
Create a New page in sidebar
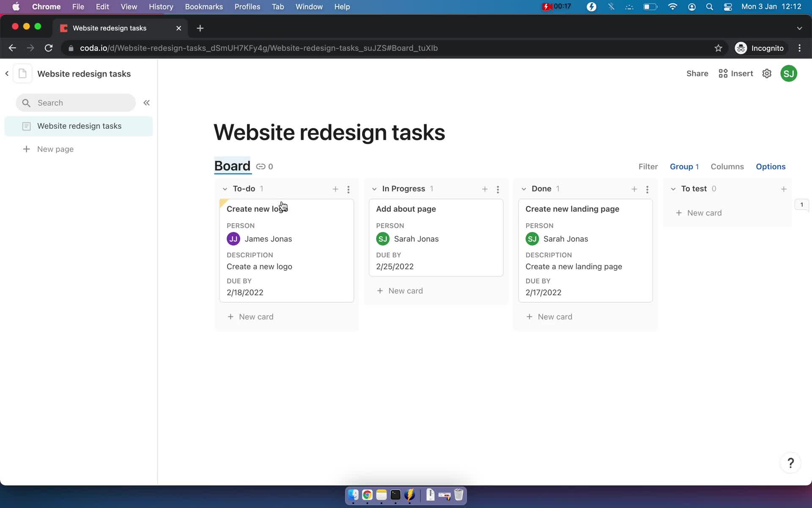tap(48, 149)
